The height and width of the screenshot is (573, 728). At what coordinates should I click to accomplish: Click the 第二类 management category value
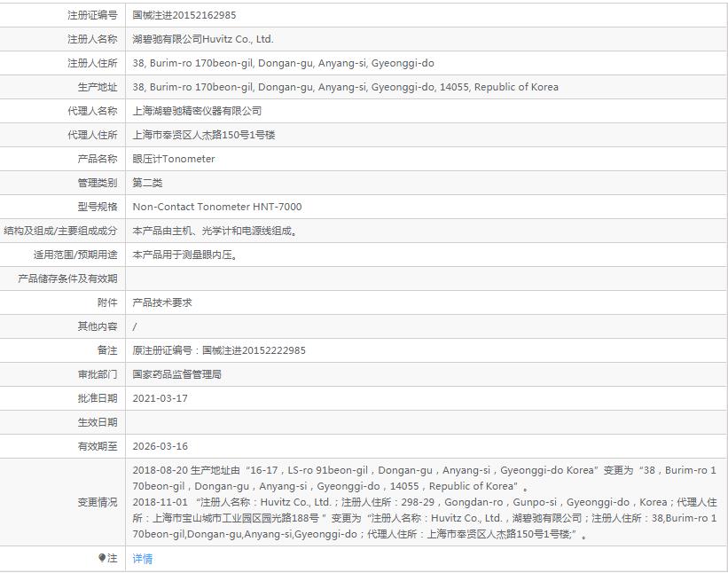pyautogui.click(x=147, y=183)
